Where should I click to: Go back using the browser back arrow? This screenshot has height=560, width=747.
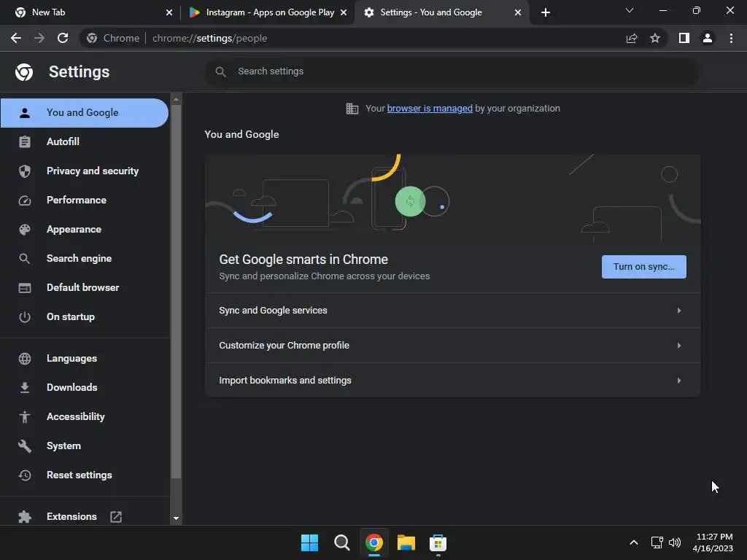[x=16, y=38]
